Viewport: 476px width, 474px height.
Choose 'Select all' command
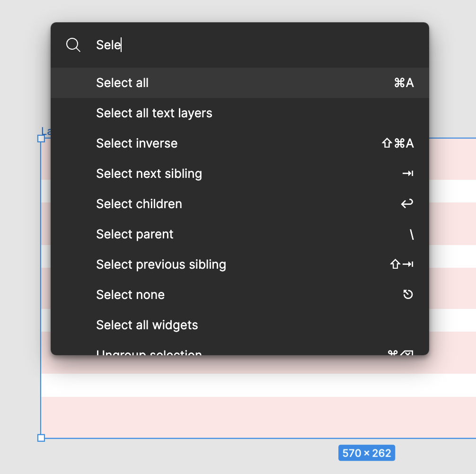(123, 83)
